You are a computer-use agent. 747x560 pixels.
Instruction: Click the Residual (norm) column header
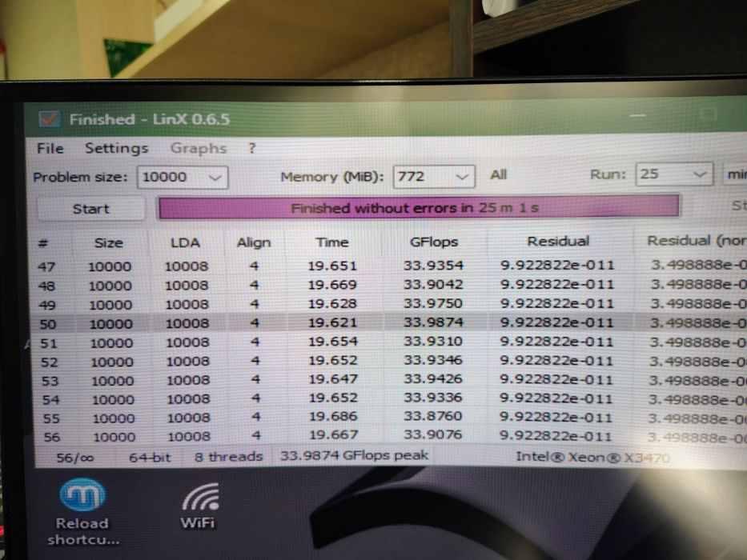[697, 241]
